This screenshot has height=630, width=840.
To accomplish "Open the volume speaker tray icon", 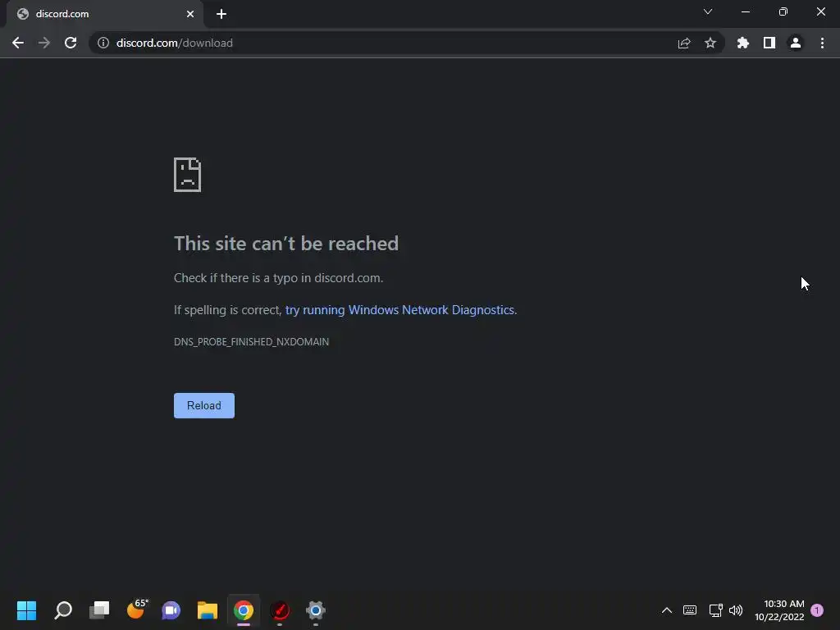I will pyautogui.click(x=736, y=610).
